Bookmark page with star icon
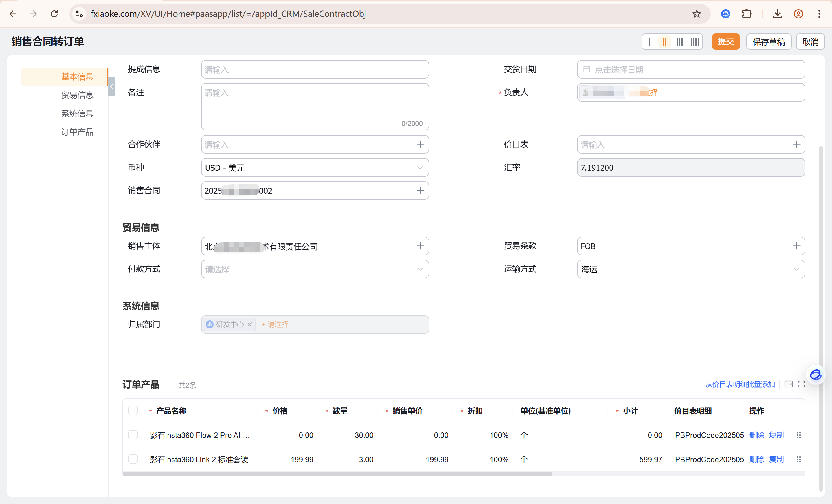The height and width of the screenshot is (504, 832). tap(697, 14)
